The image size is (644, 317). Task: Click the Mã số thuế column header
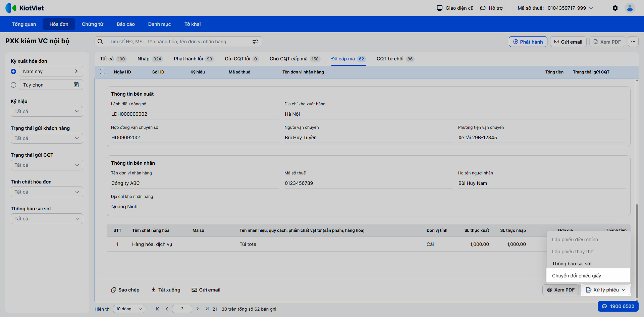[x=239, y=72]
